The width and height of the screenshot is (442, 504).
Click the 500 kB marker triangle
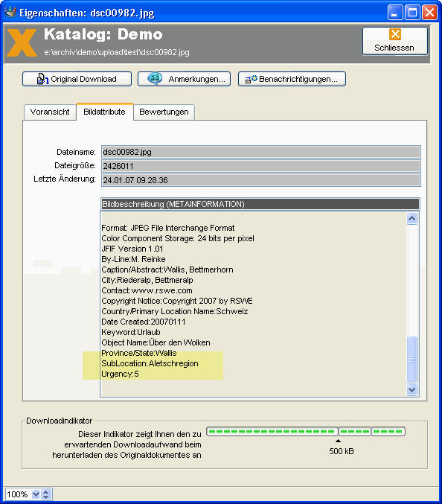coord(338,441)
